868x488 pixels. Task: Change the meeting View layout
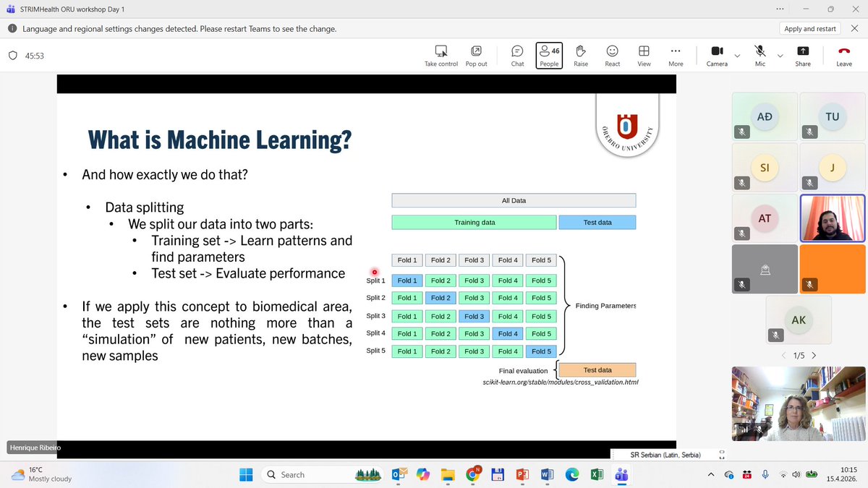click(644, 56)
